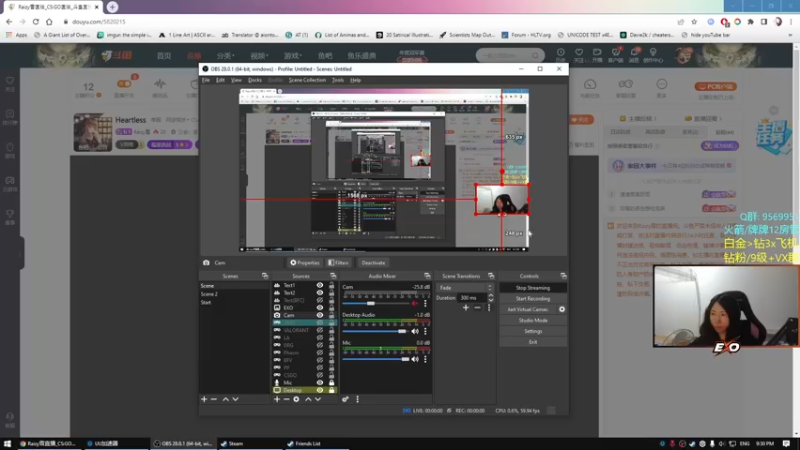
Task: Remove the selected scene
Action: 214,399
